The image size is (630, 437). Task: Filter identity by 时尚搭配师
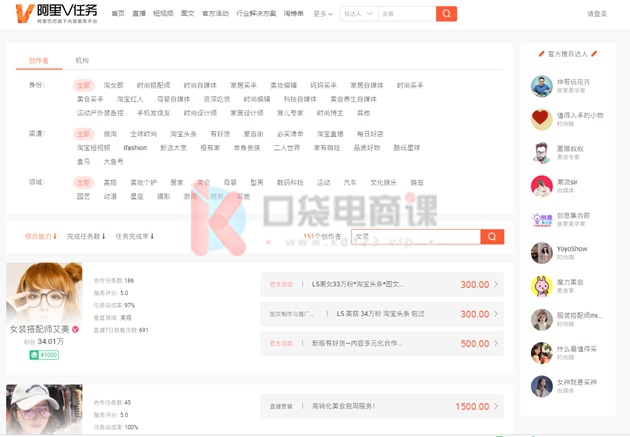click(x=153, y=85)
